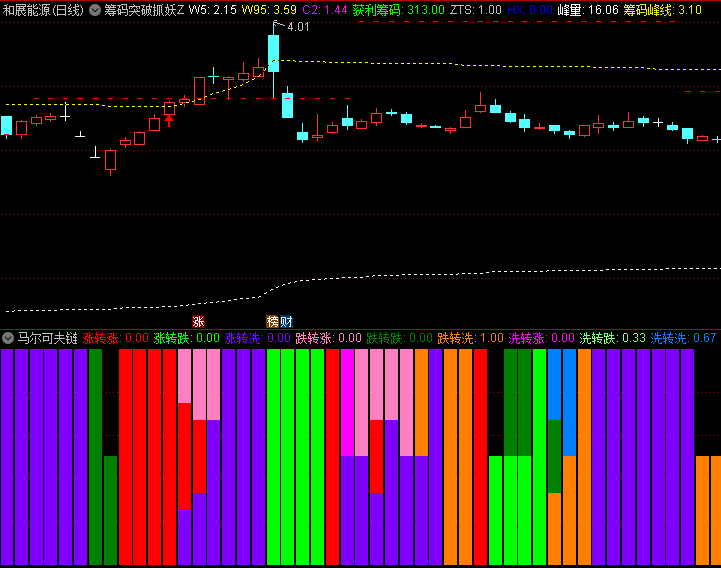Open the dropdown beside 马尔可夫链 indicator
This screenshot has height=568, width=721.
coord(8,339)
